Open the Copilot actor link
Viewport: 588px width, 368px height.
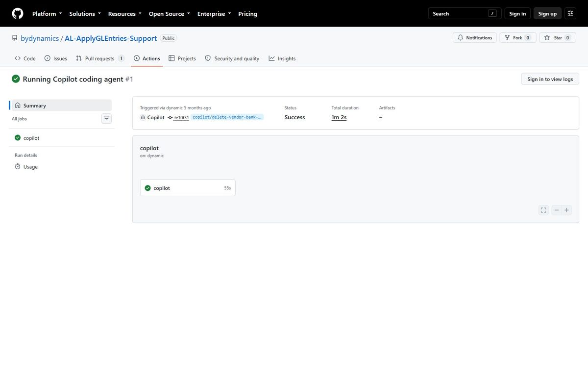[x=156, y=117]
